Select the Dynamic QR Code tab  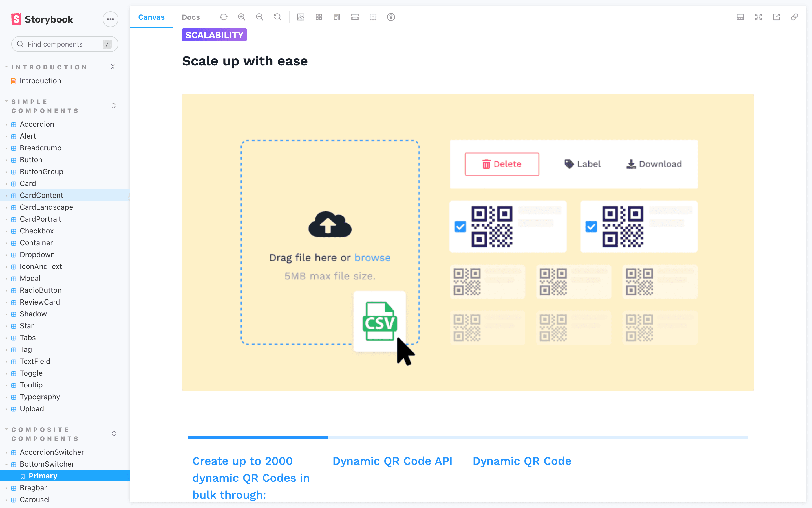[522, 461]
